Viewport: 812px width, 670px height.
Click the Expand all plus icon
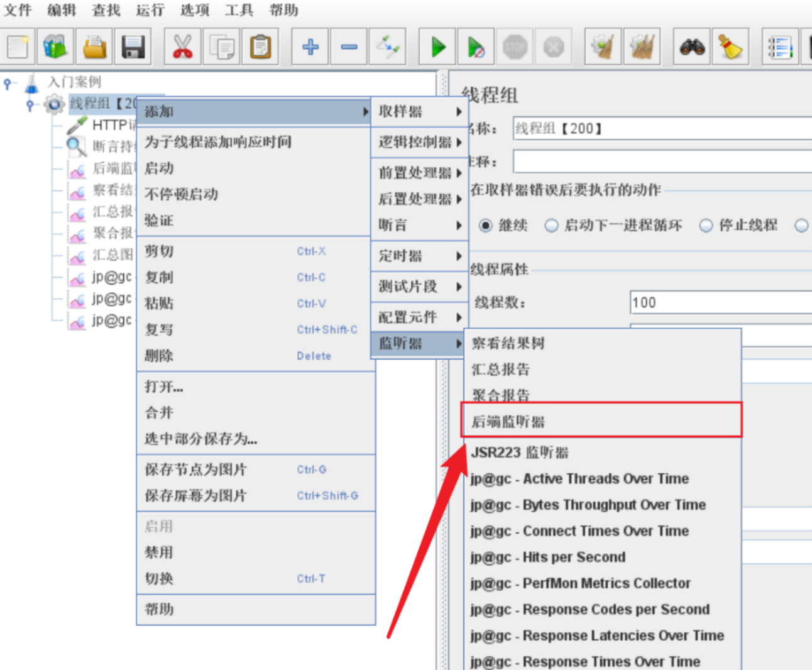pyautogui.click(x=310, y=47)
